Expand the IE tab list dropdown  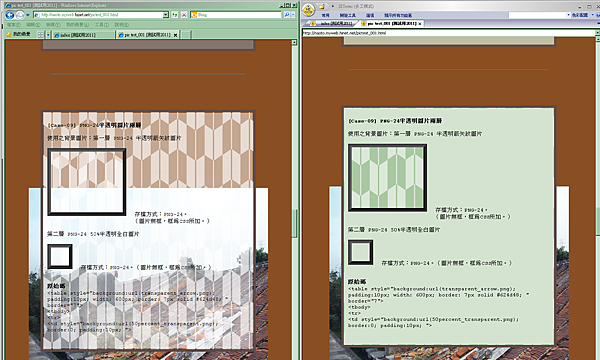pyautogui.click(x=48, y=35)
